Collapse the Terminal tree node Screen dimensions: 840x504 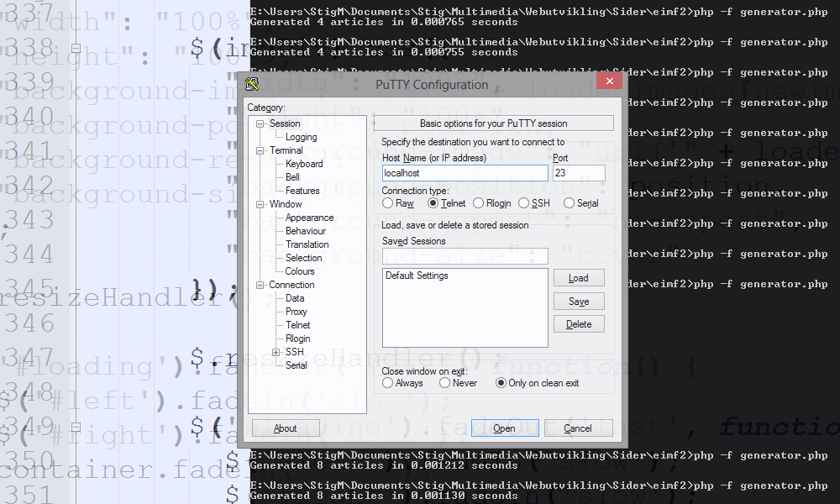coord(260,150)
